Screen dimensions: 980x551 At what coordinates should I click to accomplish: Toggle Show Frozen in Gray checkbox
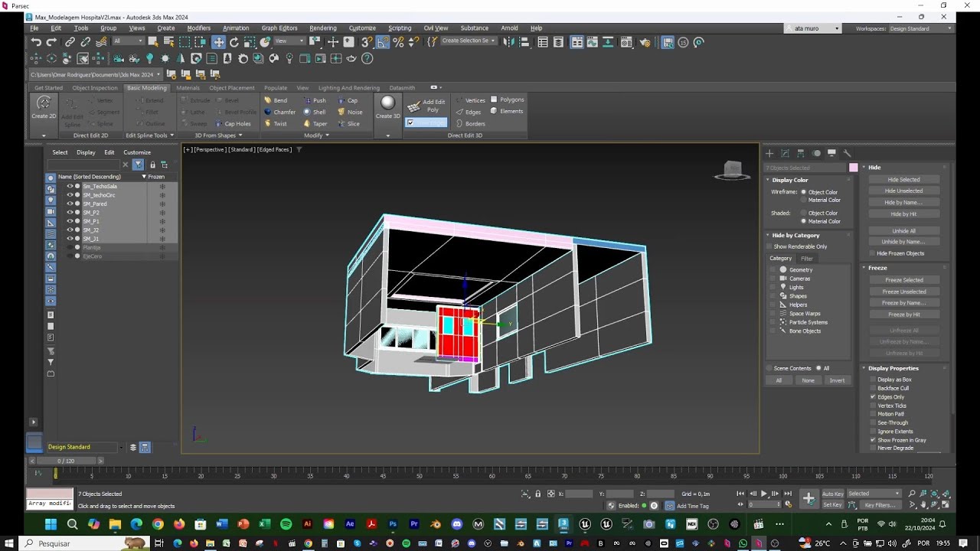tap(873, 440)
